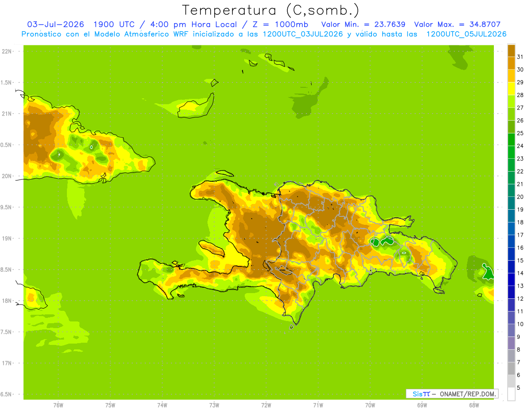Click the legend value "31"
The width and height of the screenshot is (532, 411).
[520, 57]
